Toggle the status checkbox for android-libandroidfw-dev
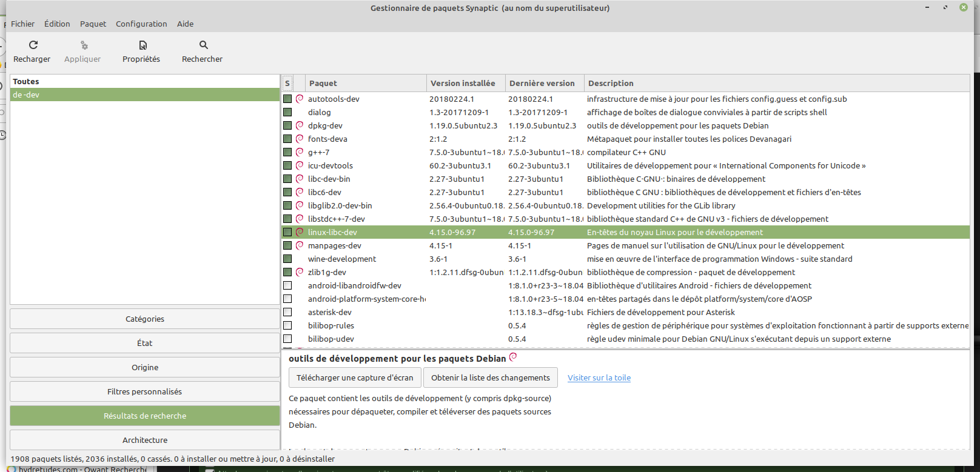 [x=287, y=285]
